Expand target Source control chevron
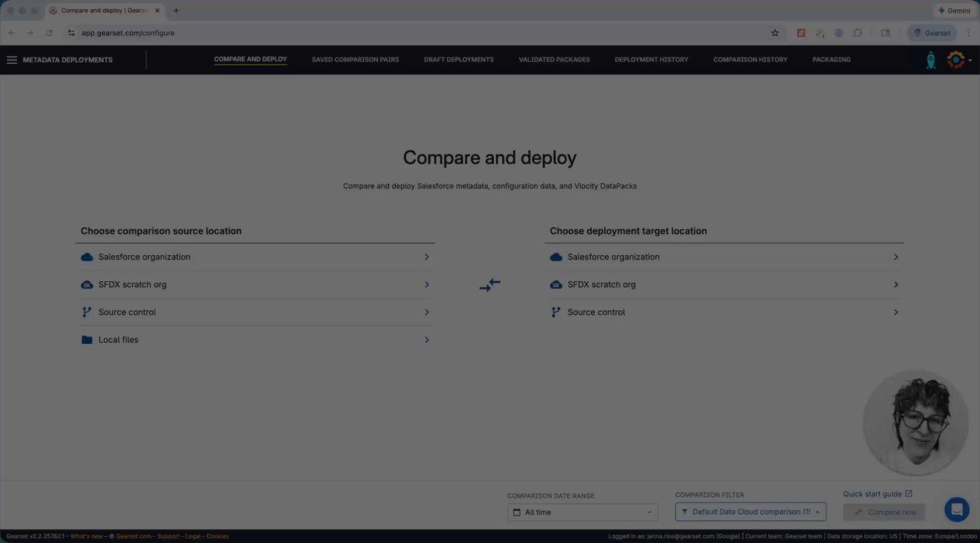This screenshot has height=543, width=980. coord(896,312)
